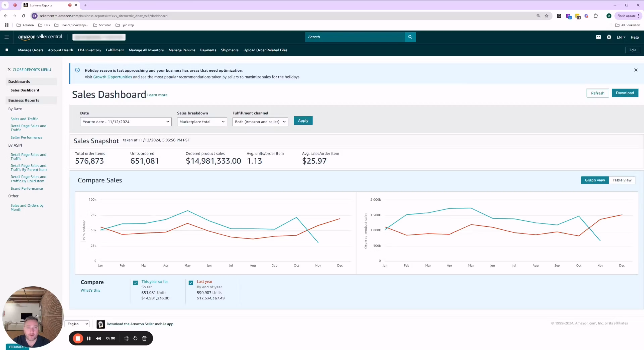Expand the Date range dropdown
644x350 pixels.
click(x=126, y=122)
